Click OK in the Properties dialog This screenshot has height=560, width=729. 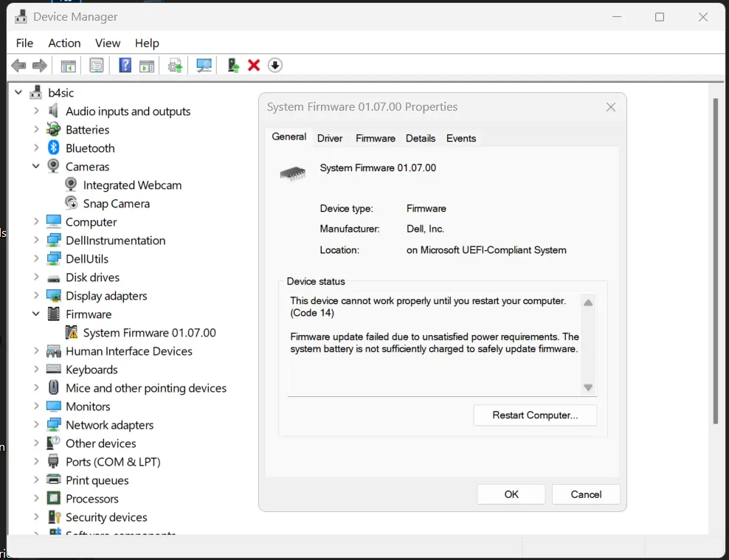(511, 494)
